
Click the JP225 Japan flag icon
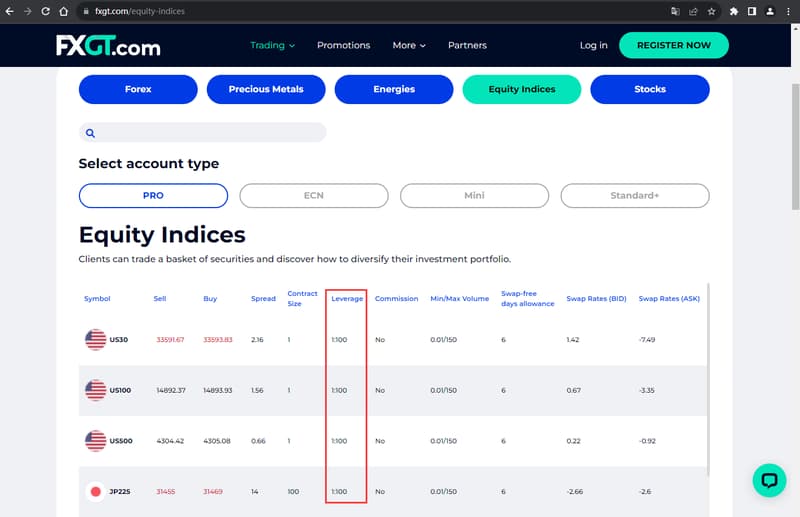(95, 492)
